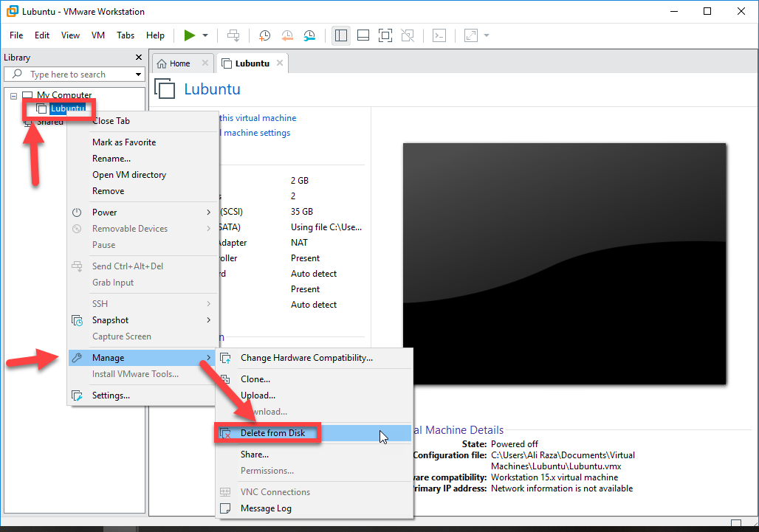Toggle the thumbnail bar view button

pyautogui.click(x=363, y=35)
